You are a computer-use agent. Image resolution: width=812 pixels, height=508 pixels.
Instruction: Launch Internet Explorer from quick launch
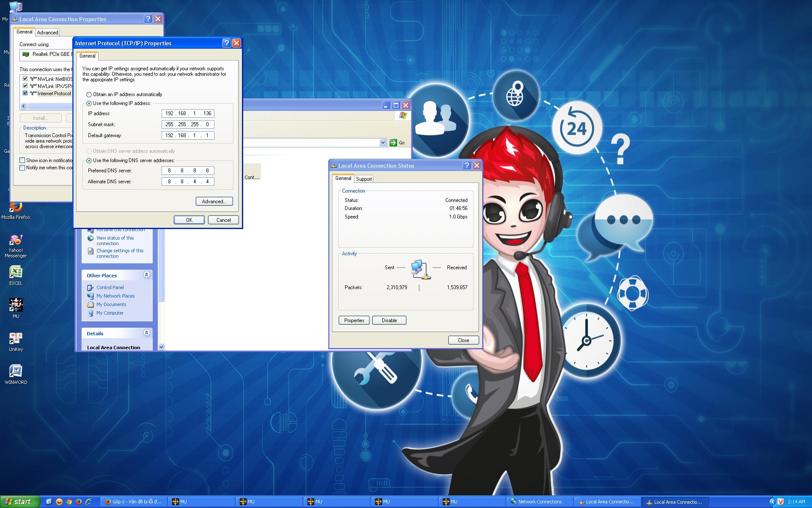click(x=88, y=502)
